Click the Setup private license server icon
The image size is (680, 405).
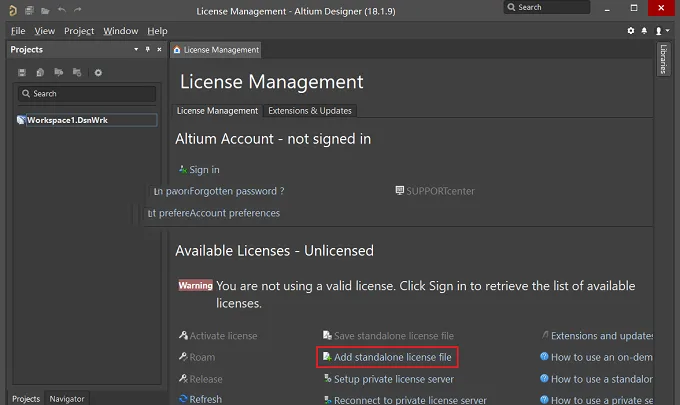(328, 379)
